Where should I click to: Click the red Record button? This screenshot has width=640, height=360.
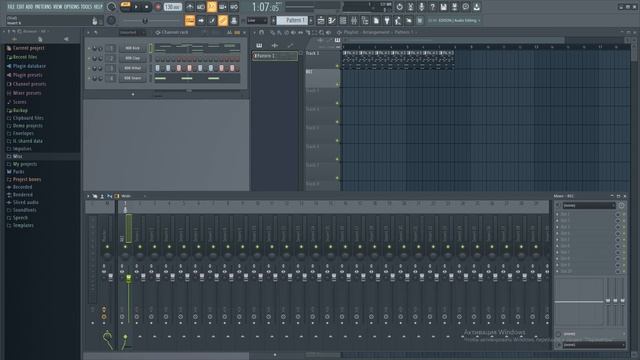coord(158,7)
